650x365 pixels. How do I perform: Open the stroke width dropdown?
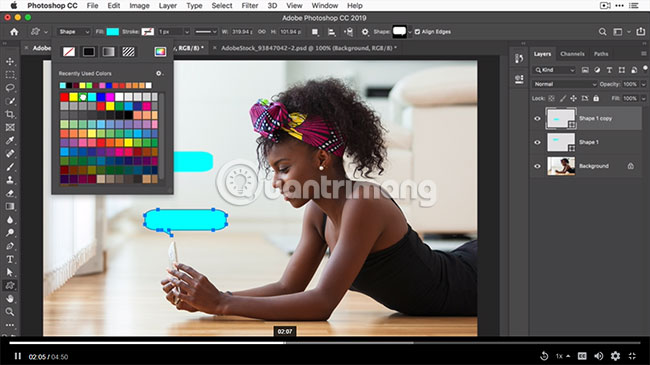tap(187, 32)
